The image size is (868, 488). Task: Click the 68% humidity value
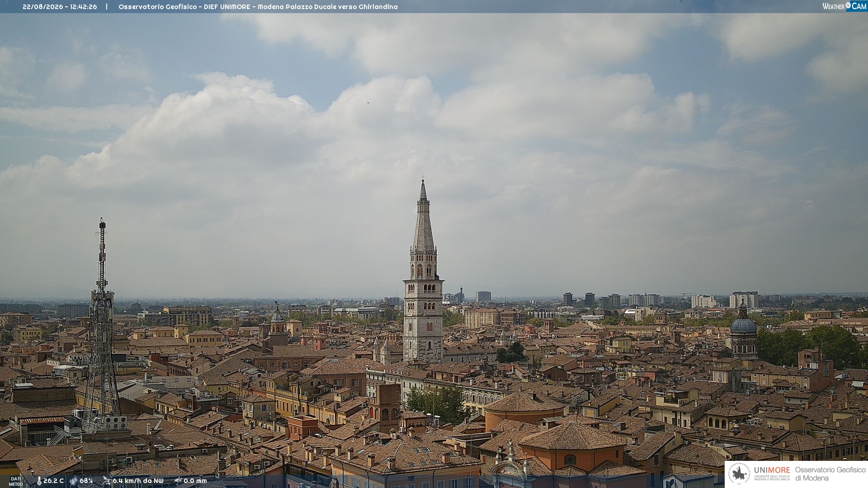coord(86,481)
